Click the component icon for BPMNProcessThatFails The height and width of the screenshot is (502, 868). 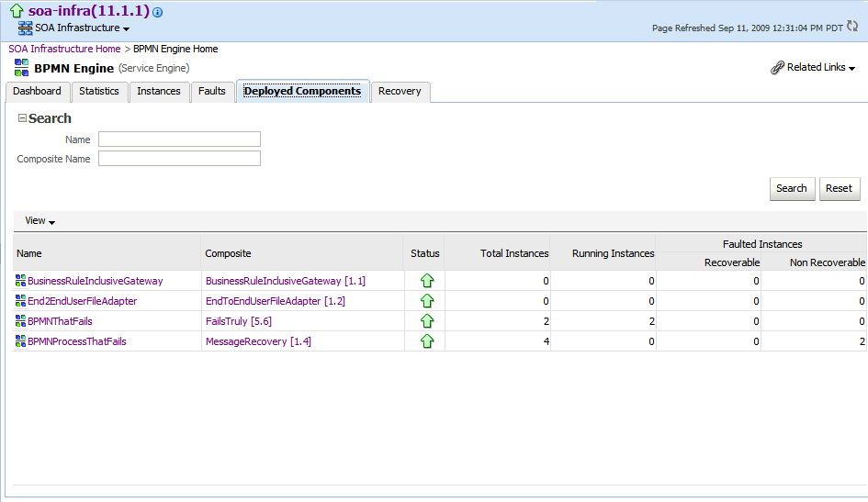click(20, 341)
